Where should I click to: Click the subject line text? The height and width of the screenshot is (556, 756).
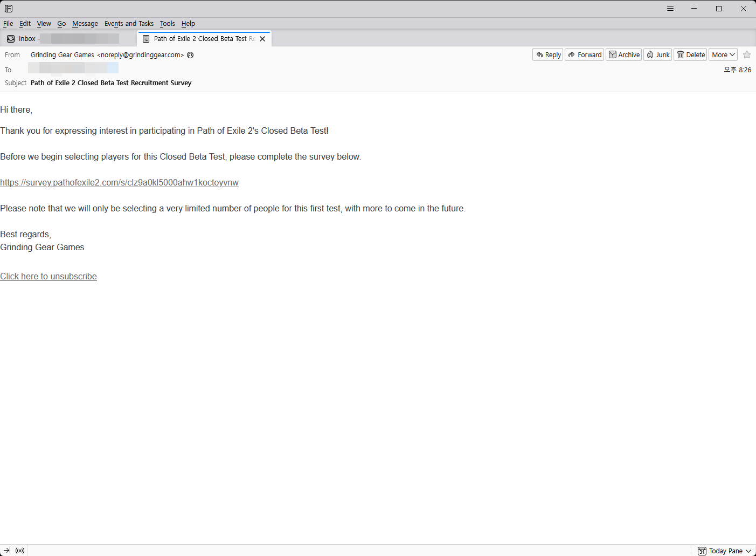click(111, 83)
